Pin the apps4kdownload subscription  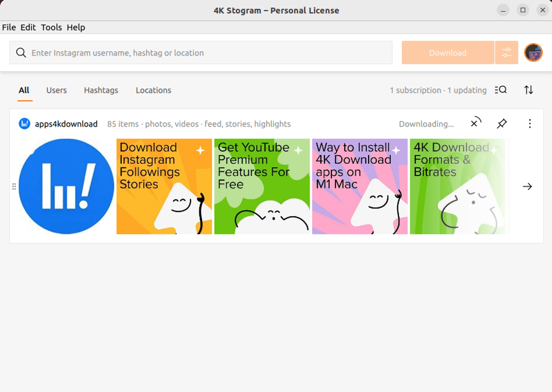pos(502,124)
